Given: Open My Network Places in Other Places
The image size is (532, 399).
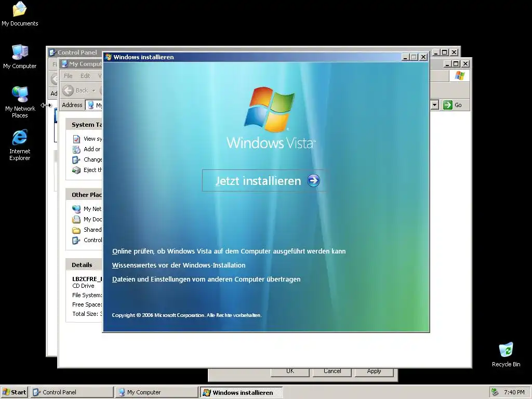Looking at the screenshot, I should click(x=87, y=209).
